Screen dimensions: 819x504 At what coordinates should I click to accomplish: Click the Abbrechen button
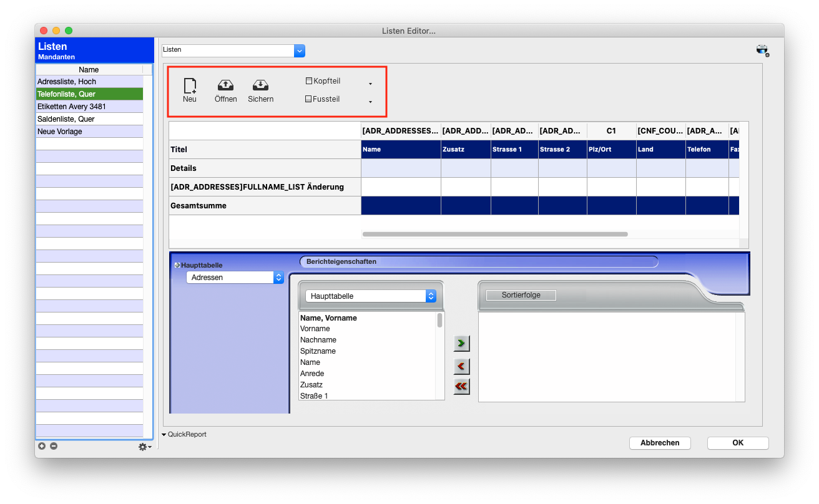point(660,443)
